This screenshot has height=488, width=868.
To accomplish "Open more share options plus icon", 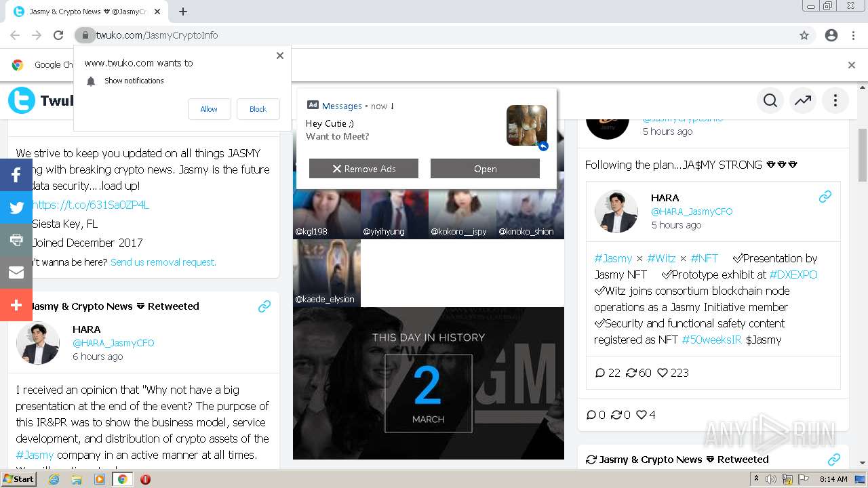I will click(x=16, y=305).
